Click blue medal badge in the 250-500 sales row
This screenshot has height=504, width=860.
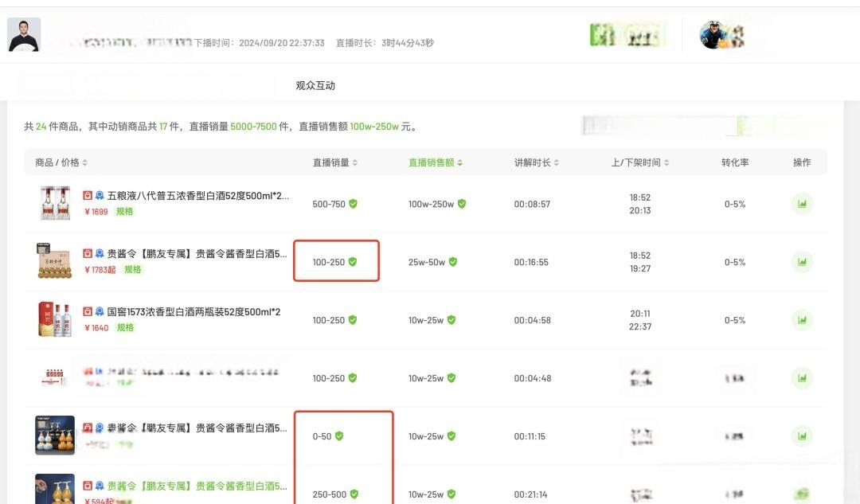coord(100,486)
